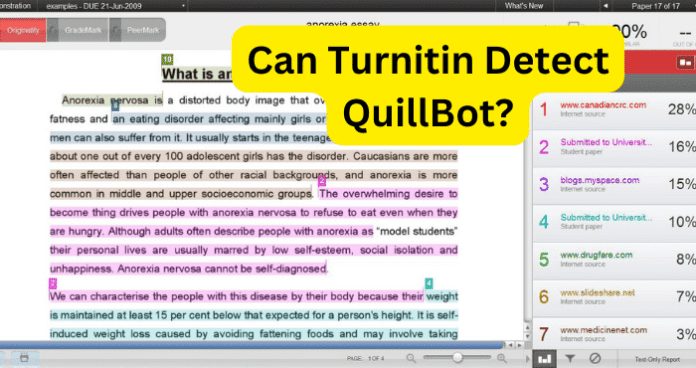Open source www.canadiancrc.com
Screen dimensions: 696x368
tap(603, 105)
